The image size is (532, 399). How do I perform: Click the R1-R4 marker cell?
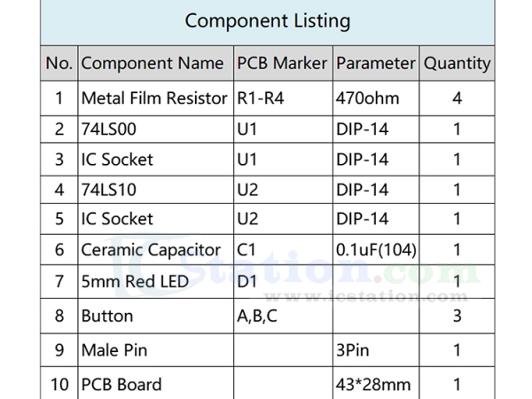point(283,98)
